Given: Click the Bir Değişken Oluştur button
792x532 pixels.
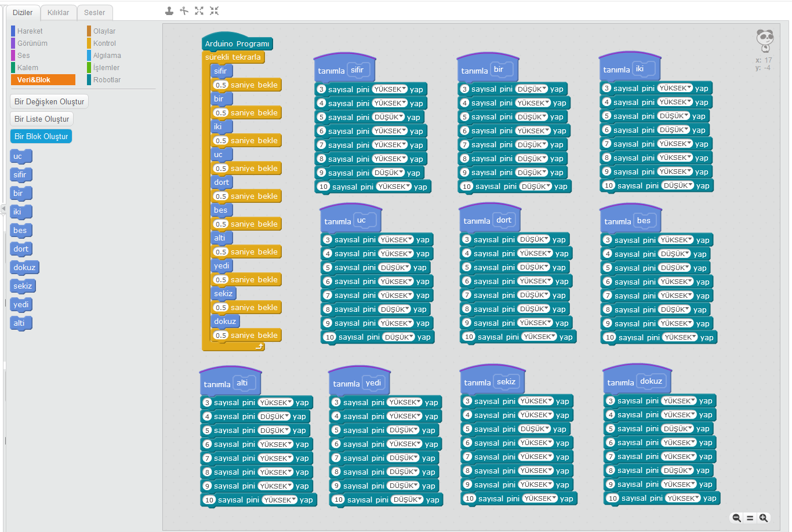Looking at the screenshot, I should click(49, 101).
